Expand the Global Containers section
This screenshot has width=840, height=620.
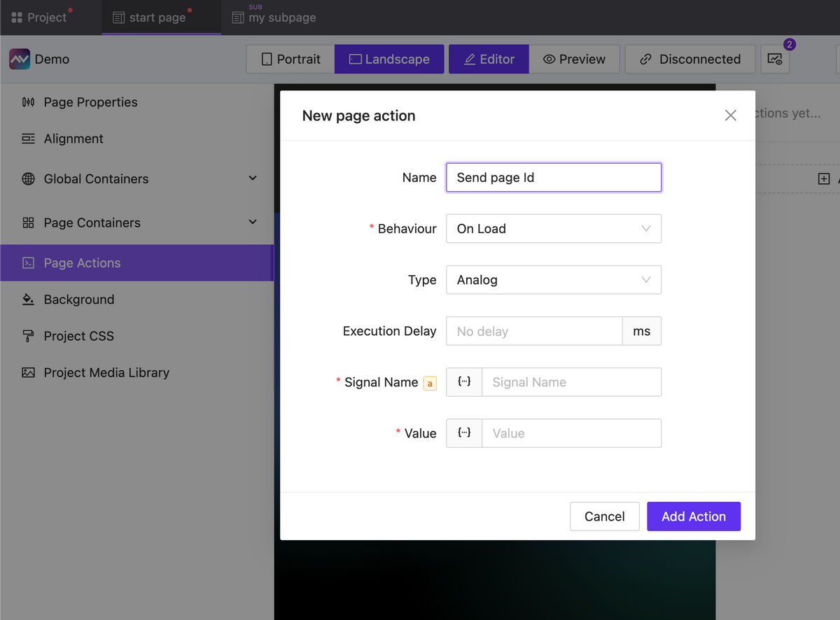point(252,178)
